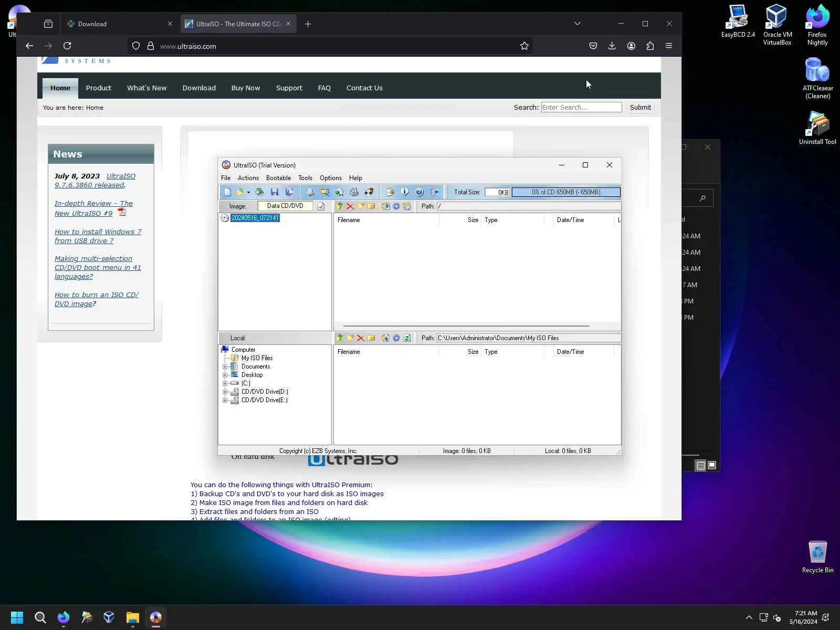840x630 pixels.
Task: Open the Tools menu in UltraISO
Action: coord(305,178)
